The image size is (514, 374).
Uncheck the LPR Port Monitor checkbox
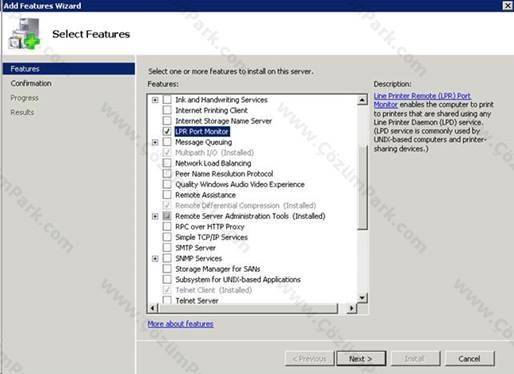pyautogui.click(x=167, y=131)
